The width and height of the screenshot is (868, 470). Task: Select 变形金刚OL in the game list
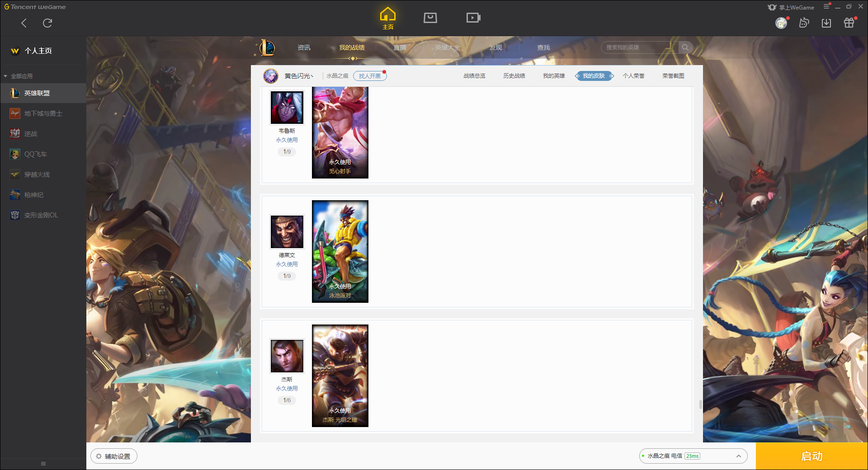(43, 215)
